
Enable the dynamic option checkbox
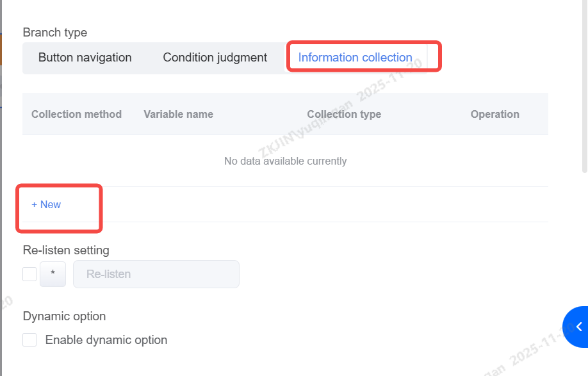click(29, 340)
